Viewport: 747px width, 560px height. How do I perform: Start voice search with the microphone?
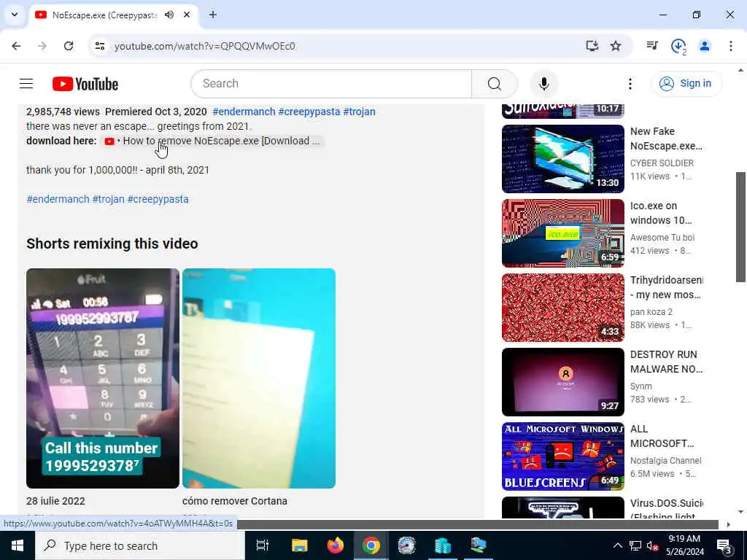pyautogui.click(x=543, y=84)
